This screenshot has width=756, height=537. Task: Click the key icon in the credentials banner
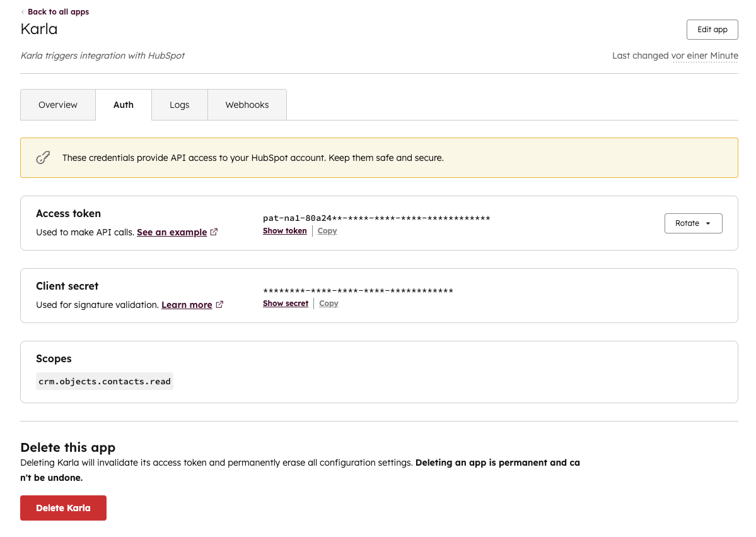point(43,156)
